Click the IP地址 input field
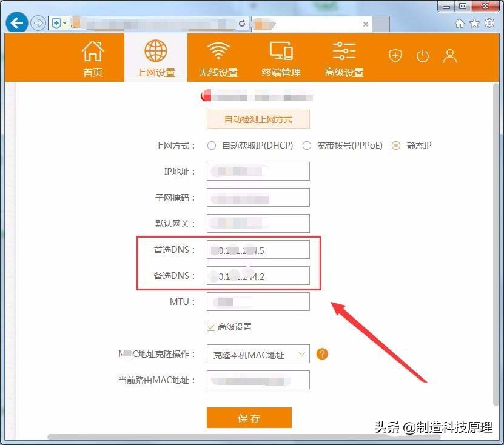This screenshot has height=445, width=504. pyautogui.click(x=258, y=171)
